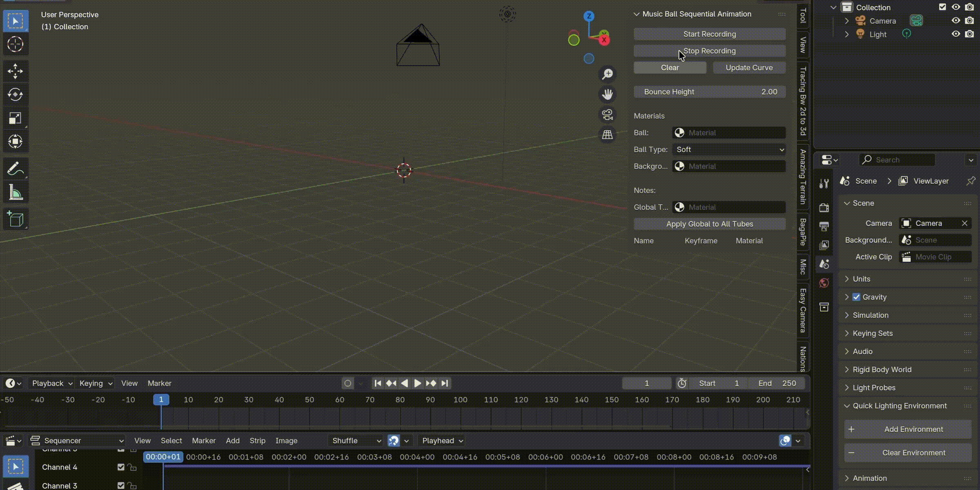This screenshot has height=490, width=980.
Task: Expand the Rigid Body World panel
Action: tap(882, 370)
